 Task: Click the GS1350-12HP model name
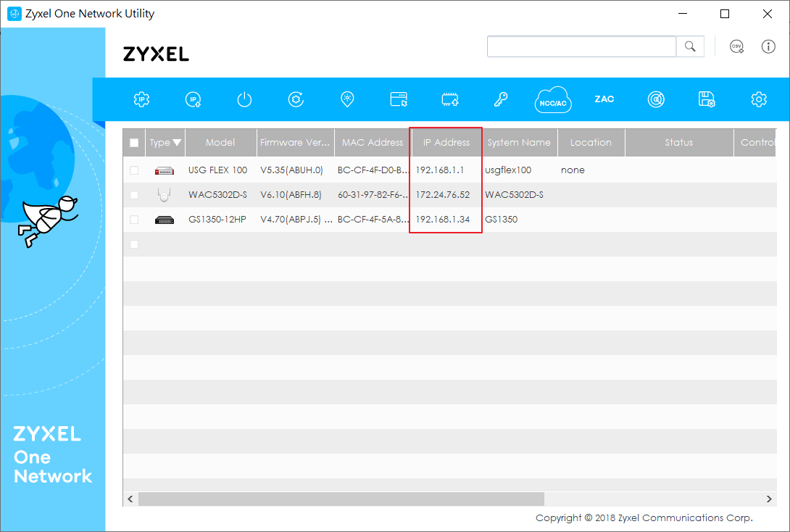click(217, 220)
